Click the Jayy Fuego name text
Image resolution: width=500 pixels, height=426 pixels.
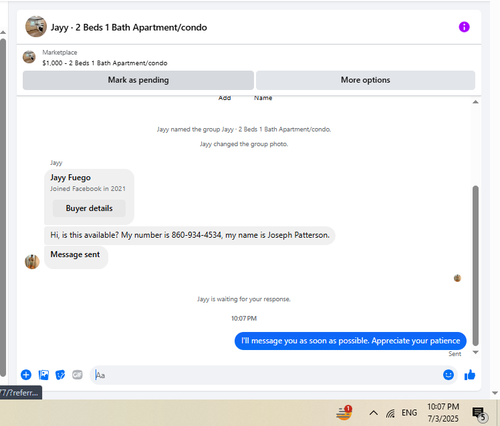[x=70, y=178]
